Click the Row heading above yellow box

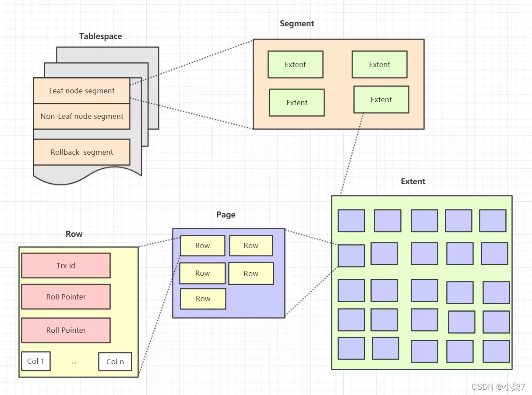[74, 234]
